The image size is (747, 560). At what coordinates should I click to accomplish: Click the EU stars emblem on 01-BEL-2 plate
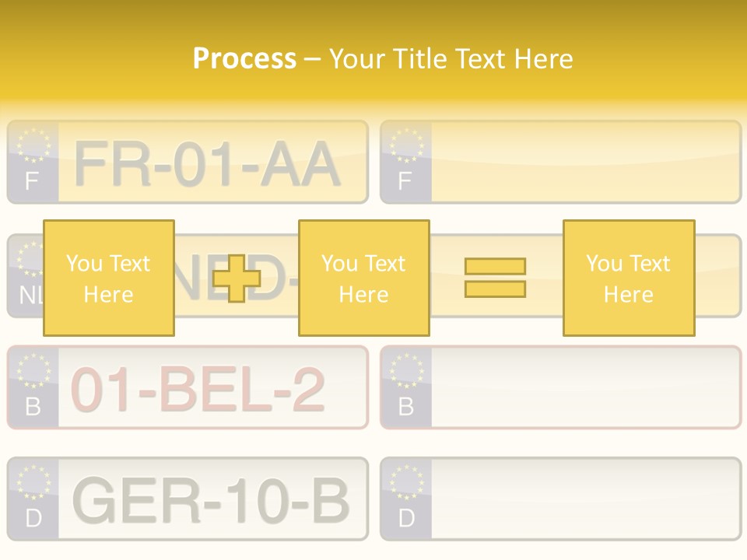(x=33, y=370)
